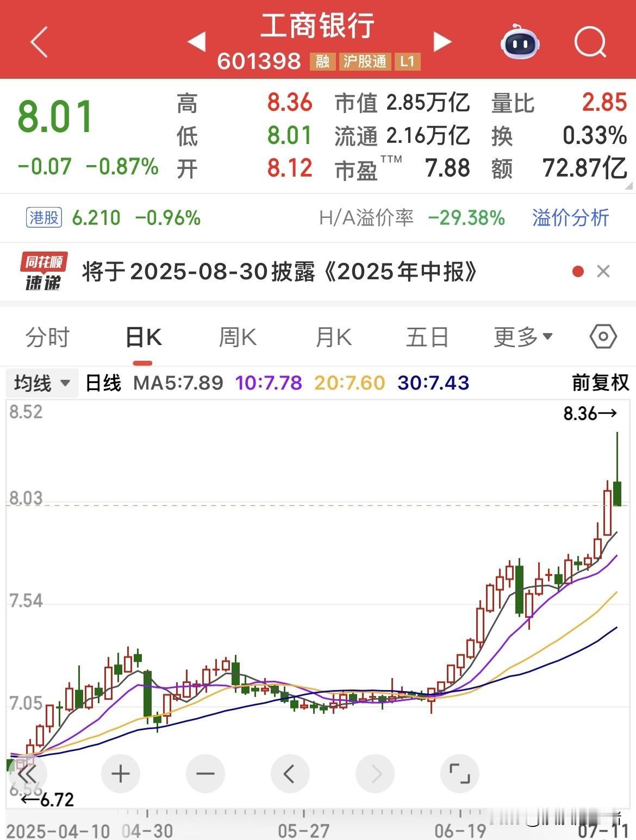636x840 pixels.
Task: Tap the 8.36 high price marker
Action: pos(590,414)
